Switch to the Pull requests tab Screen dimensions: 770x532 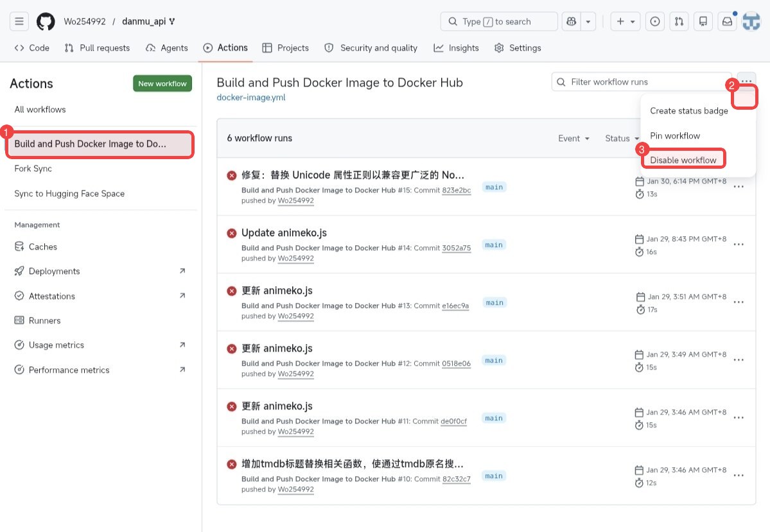pos(97,47)
